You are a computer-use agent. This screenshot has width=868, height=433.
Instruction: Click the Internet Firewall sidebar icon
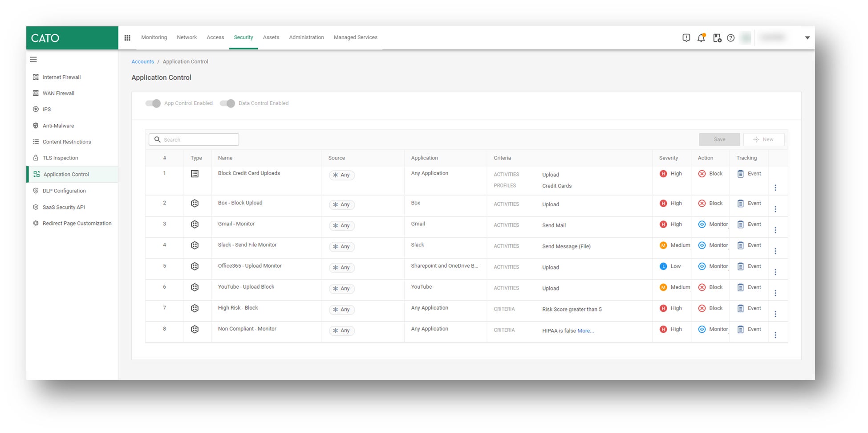[x=36, y=77]
